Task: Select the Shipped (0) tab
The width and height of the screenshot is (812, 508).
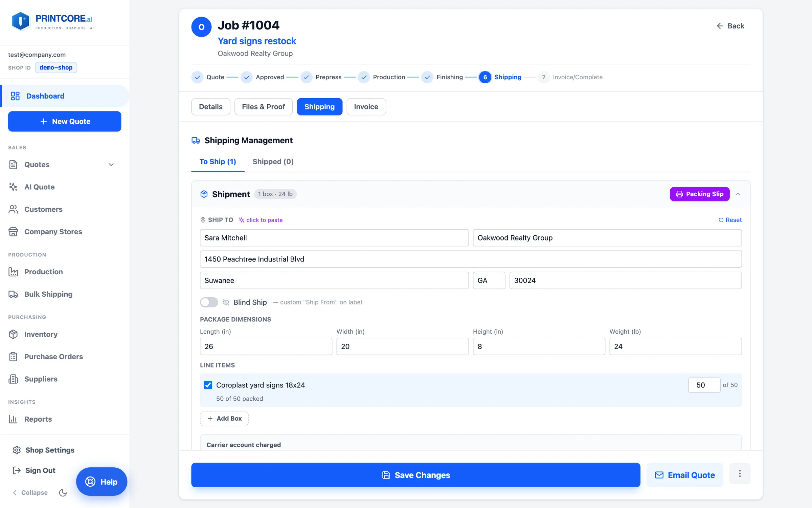Action: (273, 162)
